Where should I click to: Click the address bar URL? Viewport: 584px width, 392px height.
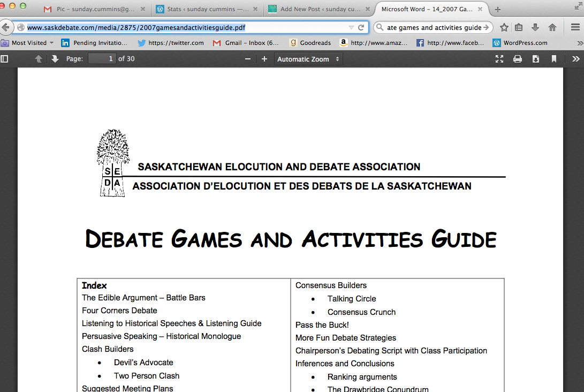[x=136, y=27]
